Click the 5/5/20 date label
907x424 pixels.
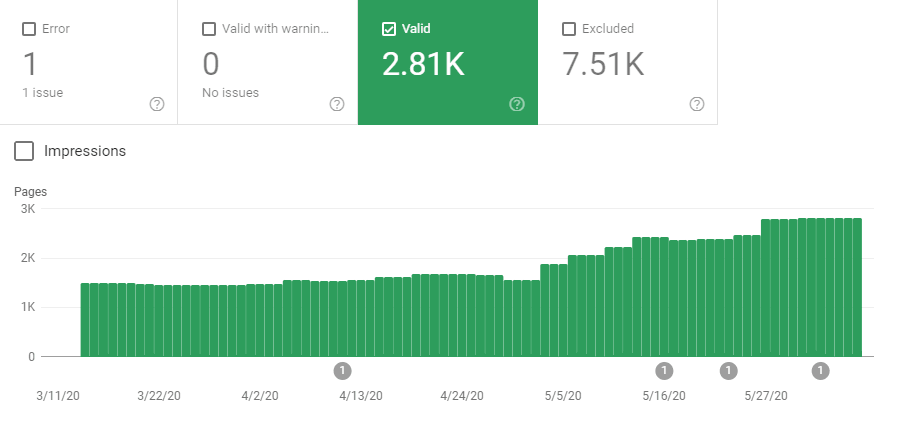coord(563,396)
